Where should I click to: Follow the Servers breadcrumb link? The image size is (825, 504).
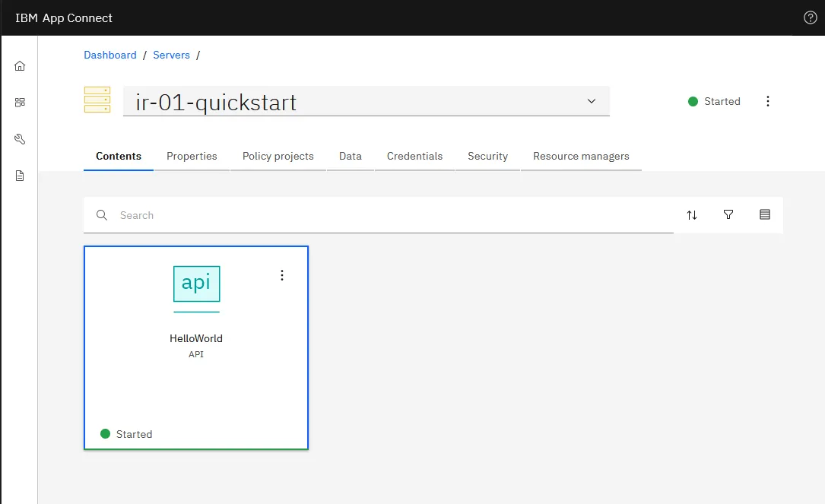tap(171, 55)
